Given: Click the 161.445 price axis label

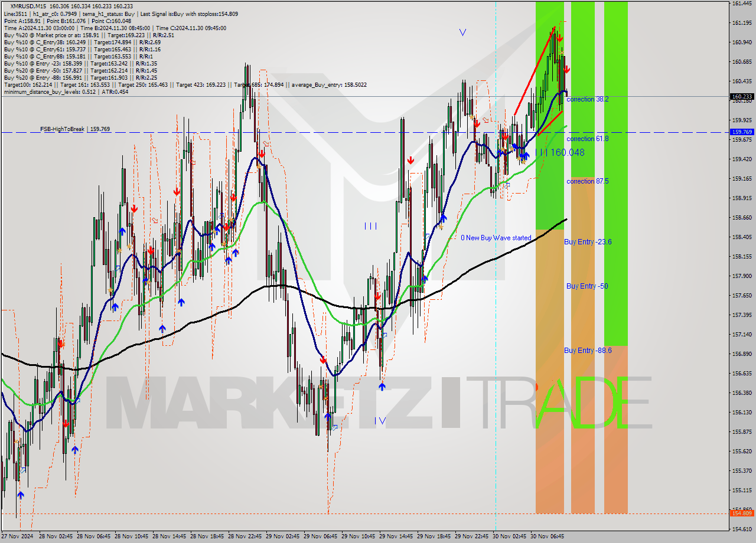Looking at the screenshot, I should point(742,4).
